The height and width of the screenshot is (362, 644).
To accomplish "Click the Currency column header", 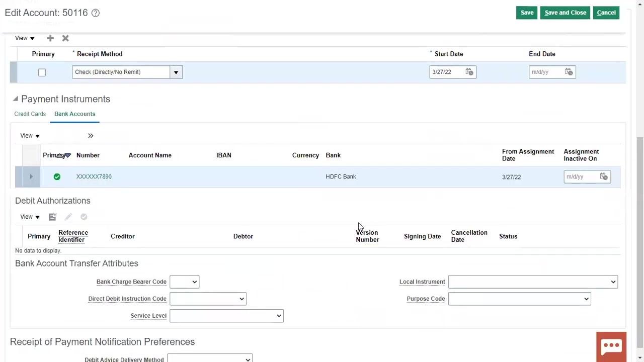I will [305, 155].
